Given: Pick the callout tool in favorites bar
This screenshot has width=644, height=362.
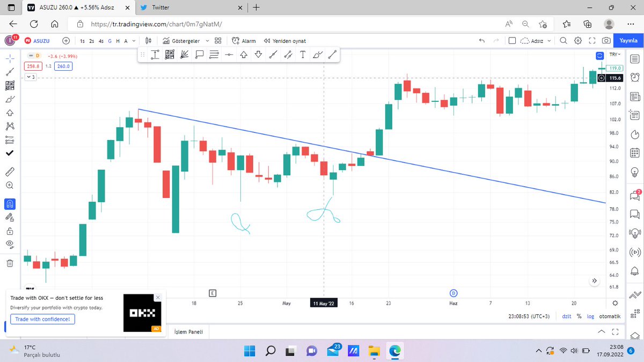Looking at the screenshot, I should pos(199,54).
